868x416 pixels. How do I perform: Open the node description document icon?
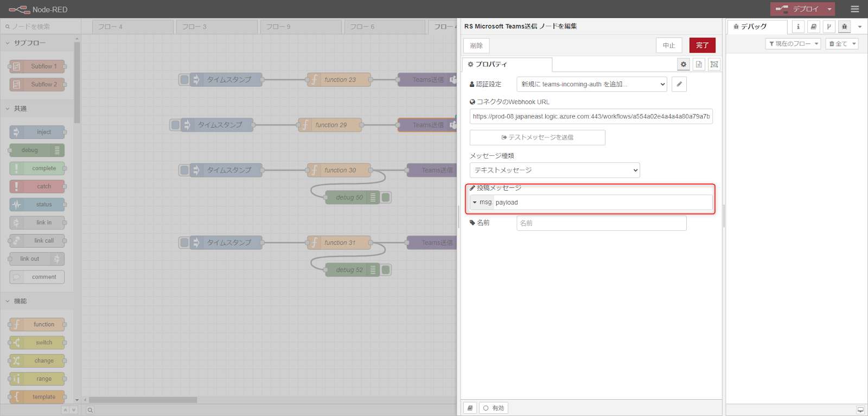[699, 65]
